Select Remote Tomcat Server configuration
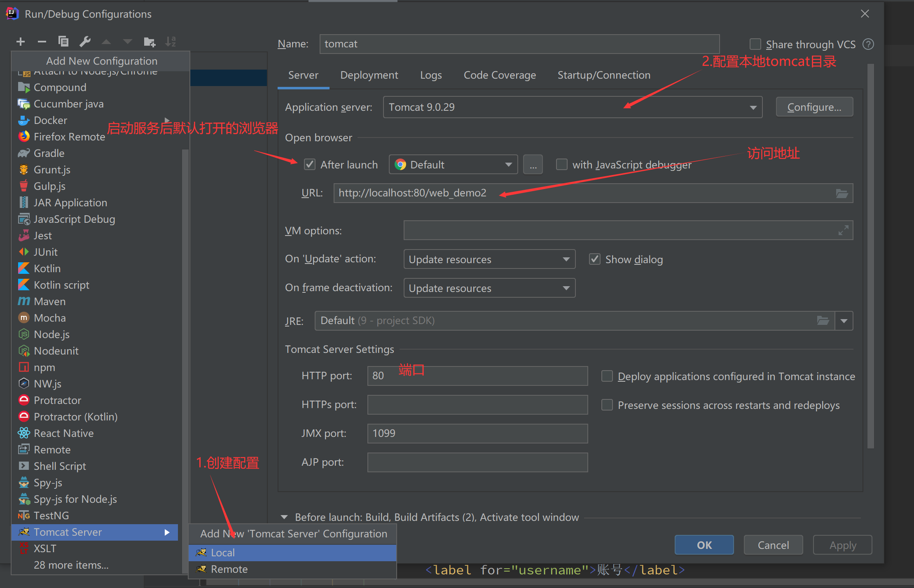Viewport: 914px width, 588px height. coord(292,569)
